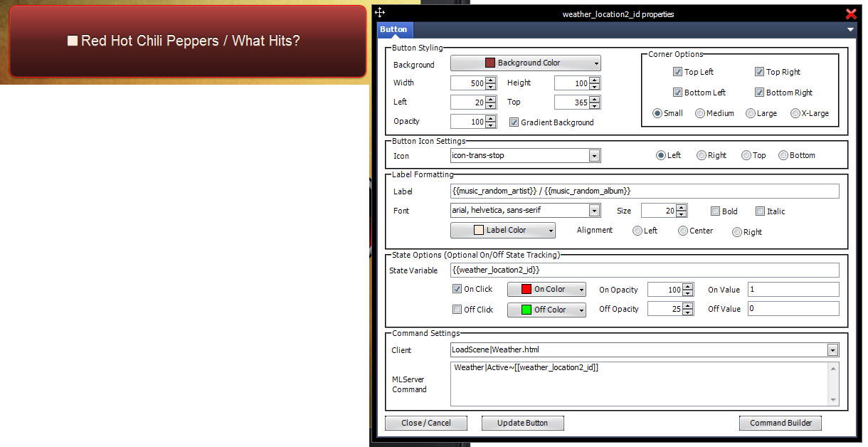
Task: Click the move handle icon in the dialog title bar
Action: point(380,13)
